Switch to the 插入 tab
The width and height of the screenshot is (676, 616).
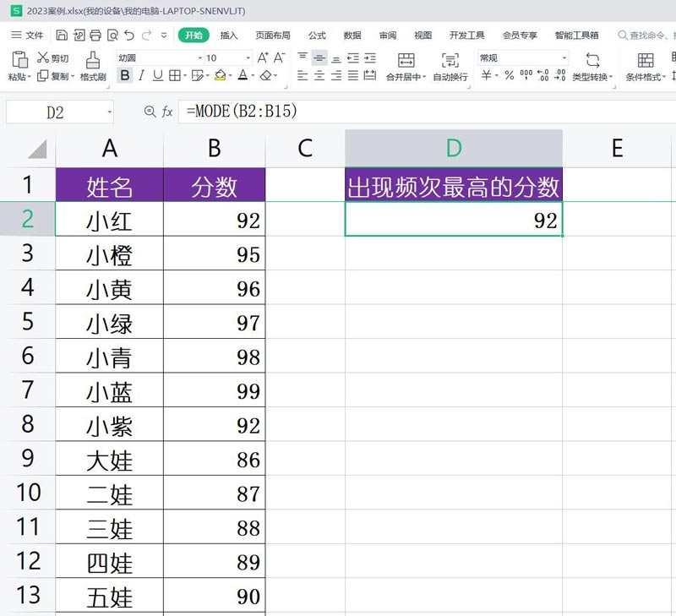pyautogui.click(x=228, y=35)
